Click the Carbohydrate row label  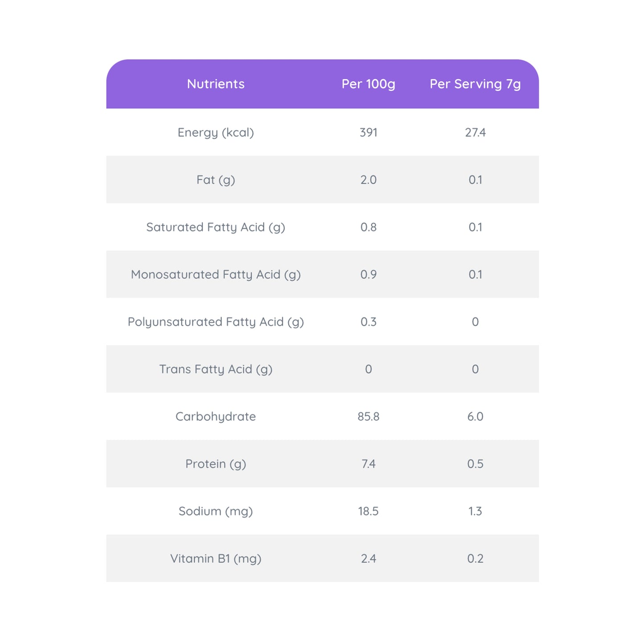[x=216, y=416]
